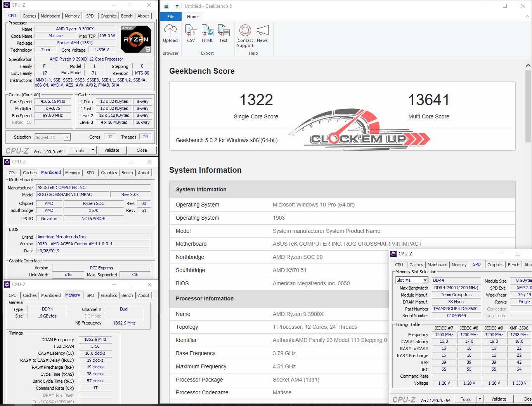
Task: Click the Geekbench quick access toolbar icon
Action: [x=166, y=6]
